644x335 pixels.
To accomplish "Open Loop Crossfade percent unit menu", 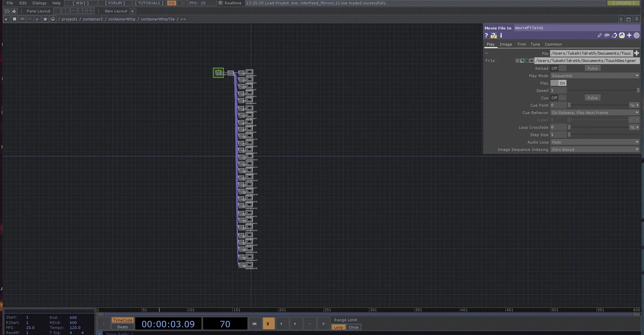I will tap(634, 127).
